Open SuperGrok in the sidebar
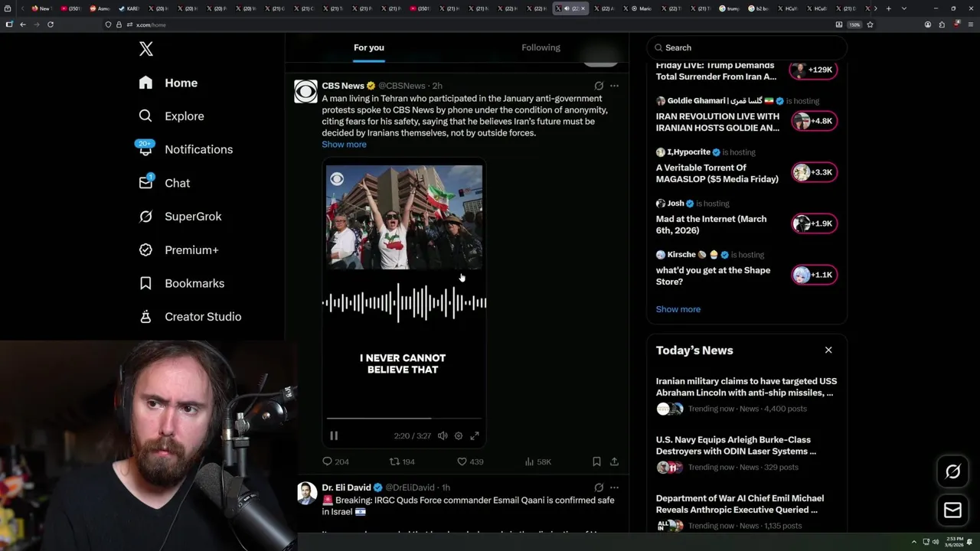 180,217
